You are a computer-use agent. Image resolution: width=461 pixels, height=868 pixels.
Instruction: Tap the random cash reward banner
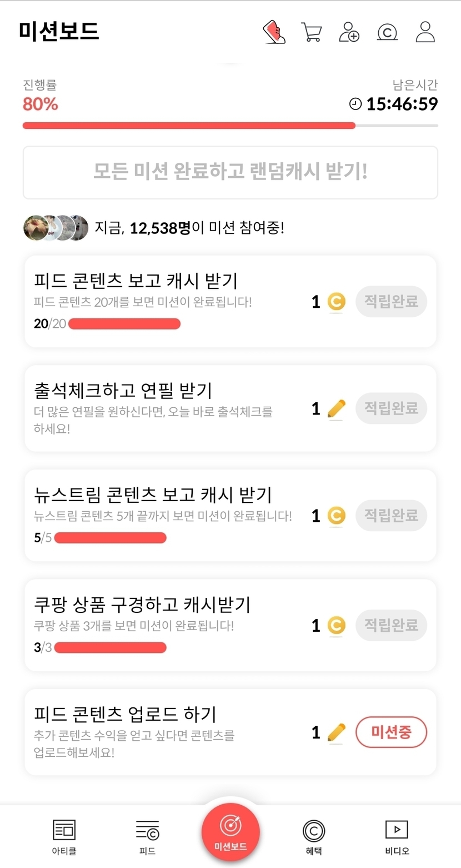[231, 172]
